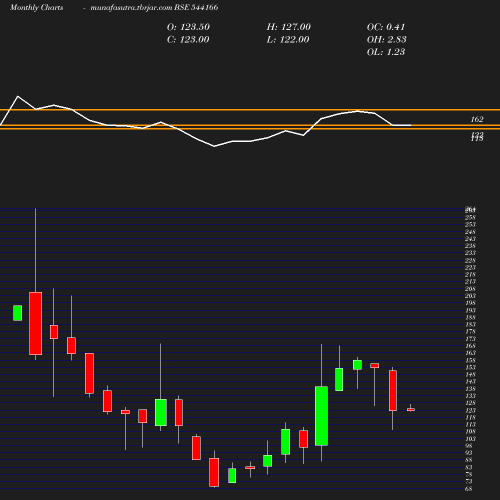Click the price axis label '153'
The height and width of the screenshot is (500, 500).
click(470, 367)
